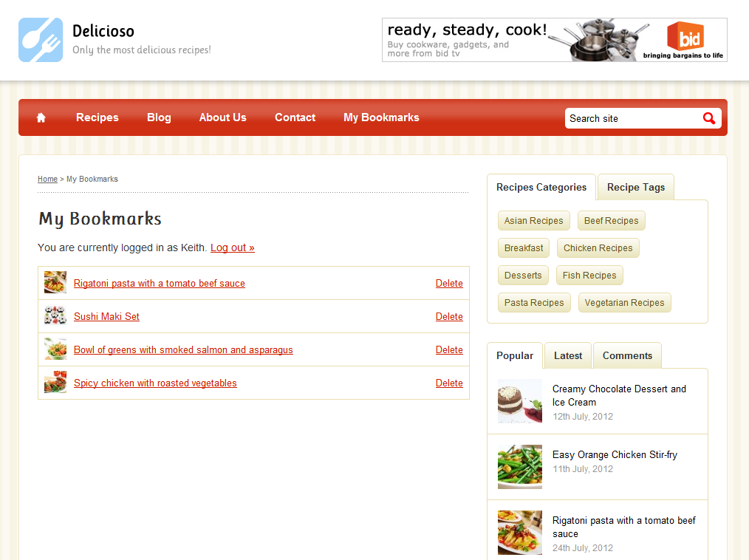Select the Comments tab
The image size is (749, 560).
(x=627, y=355)
